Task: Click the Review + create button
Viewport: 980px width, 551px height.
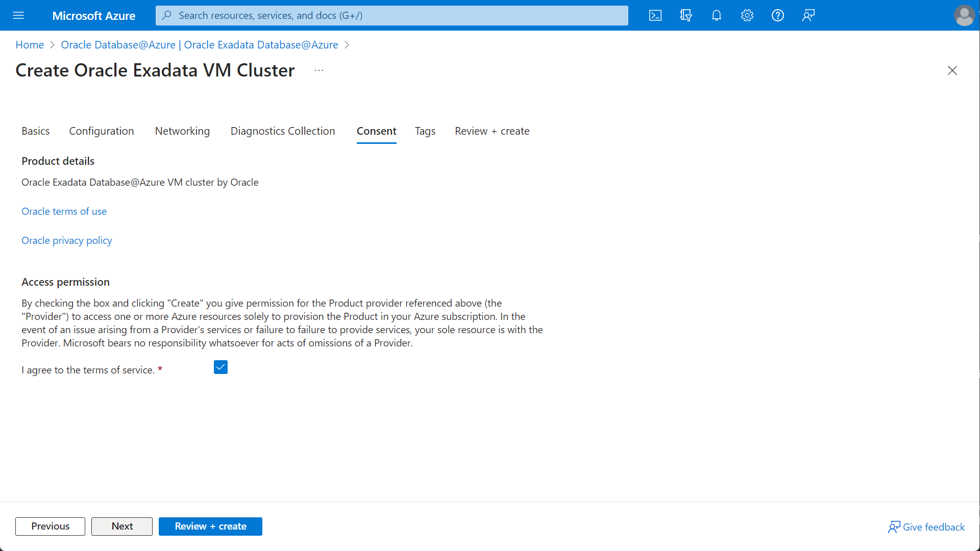Action: point(210,526)
